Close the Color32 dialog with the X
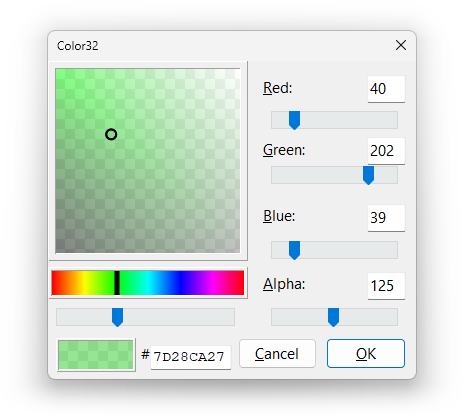The image size is (464, 417). tap(401, 45)
